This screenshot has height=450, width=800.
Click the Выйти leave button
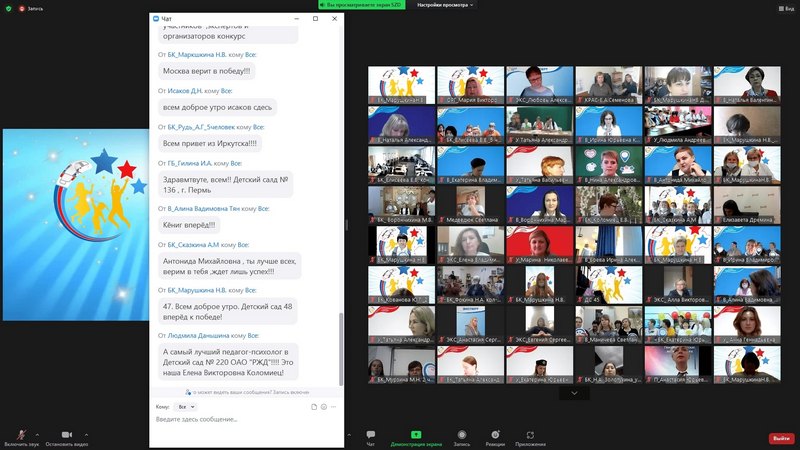point(781,438)
